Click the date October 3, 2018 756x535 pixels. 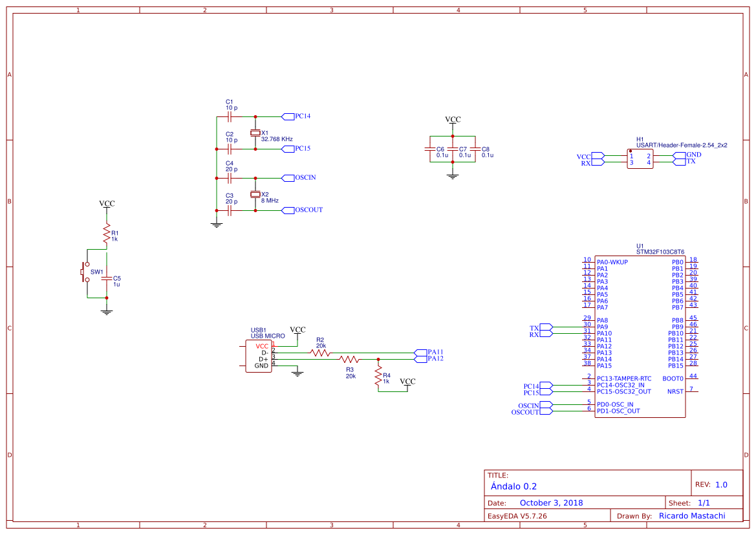(551, 503)
